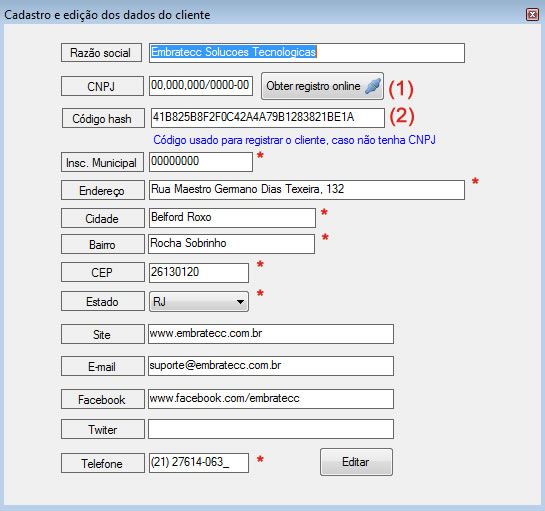545x511 pixels.
Task: Focus the Telefone input field
Action: pyautogui.click(x=199, y=463)
